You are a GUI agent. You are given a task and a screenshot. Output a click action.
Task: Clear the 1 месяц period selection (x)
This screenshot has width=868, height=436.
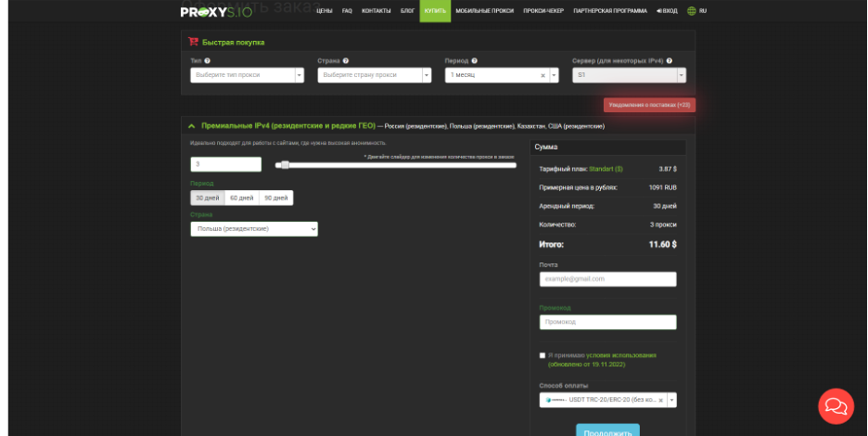coord(543,75)
